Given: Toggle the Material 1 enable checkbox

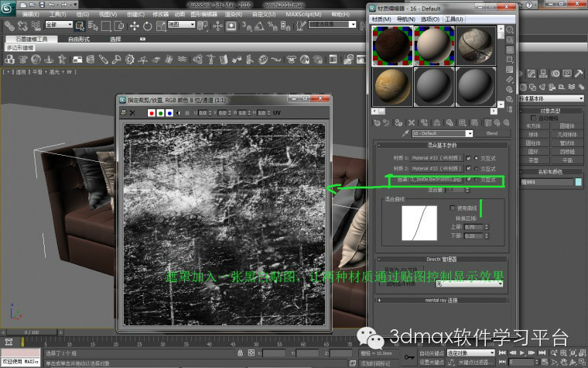Looking at the screenshot, I should pos(468,158).
